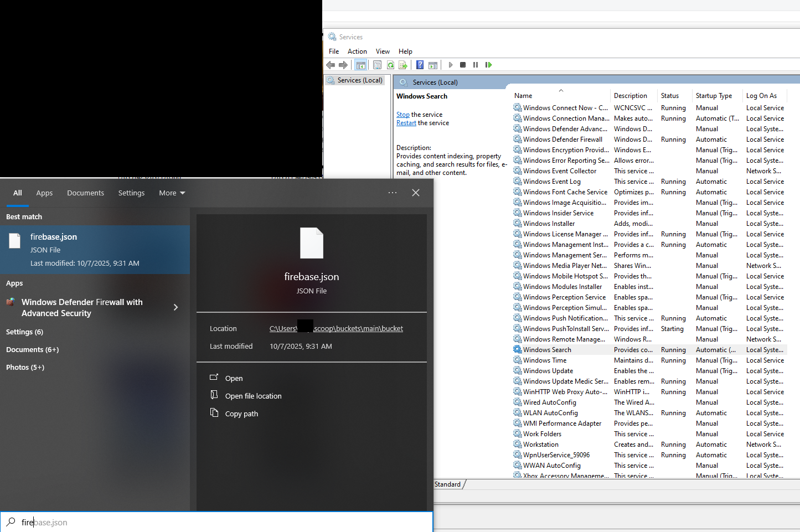Select the Windows Remote Management service row
Viewport: 800px width, 532px height.
[650, 339]
